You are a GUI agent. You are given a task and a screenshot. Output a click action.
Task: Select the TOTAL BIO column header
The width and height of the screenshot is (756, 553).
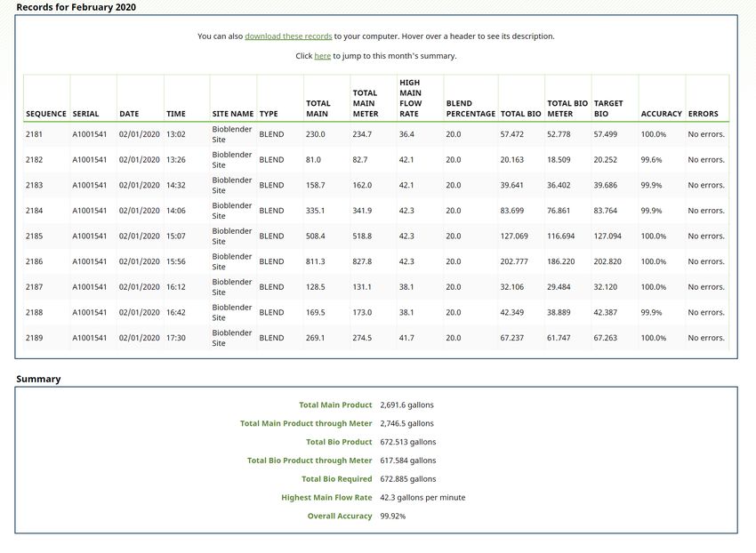(520, 114)
